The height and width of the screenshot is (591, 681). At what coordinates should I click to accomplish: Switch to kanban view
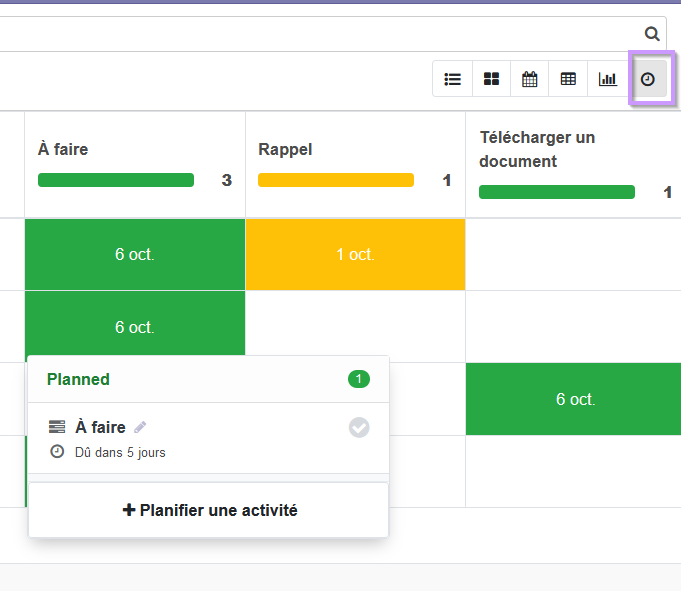point(491,79)
